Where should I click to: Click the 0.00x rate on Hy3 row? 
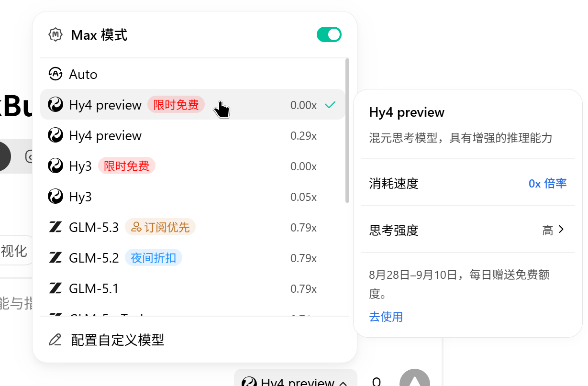point(303,166)
